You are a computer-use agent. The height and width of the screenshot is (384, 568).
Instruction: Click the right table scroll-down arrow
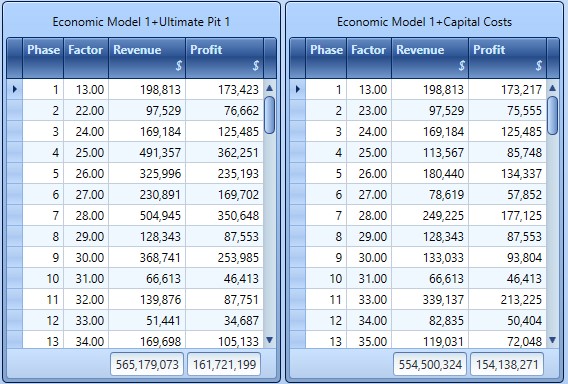point(552,340)
